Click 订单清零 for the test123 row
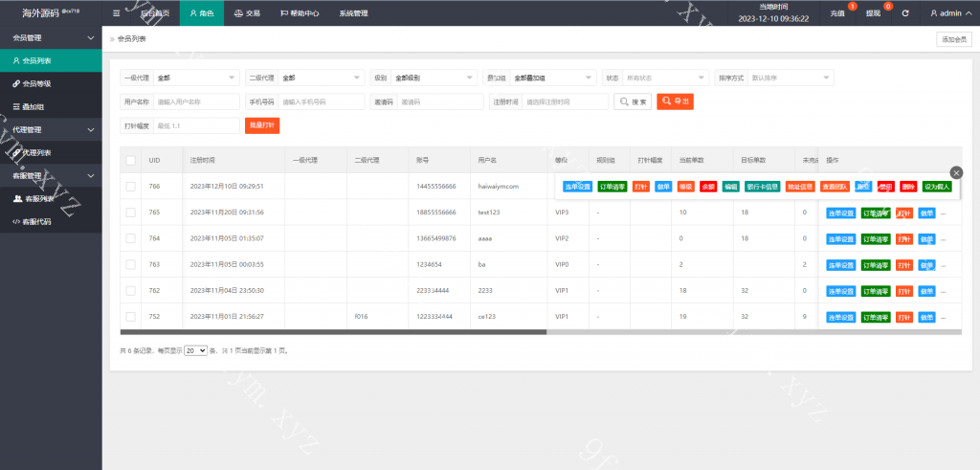Viewport: 980px width, 470px height. click(876, 213)
